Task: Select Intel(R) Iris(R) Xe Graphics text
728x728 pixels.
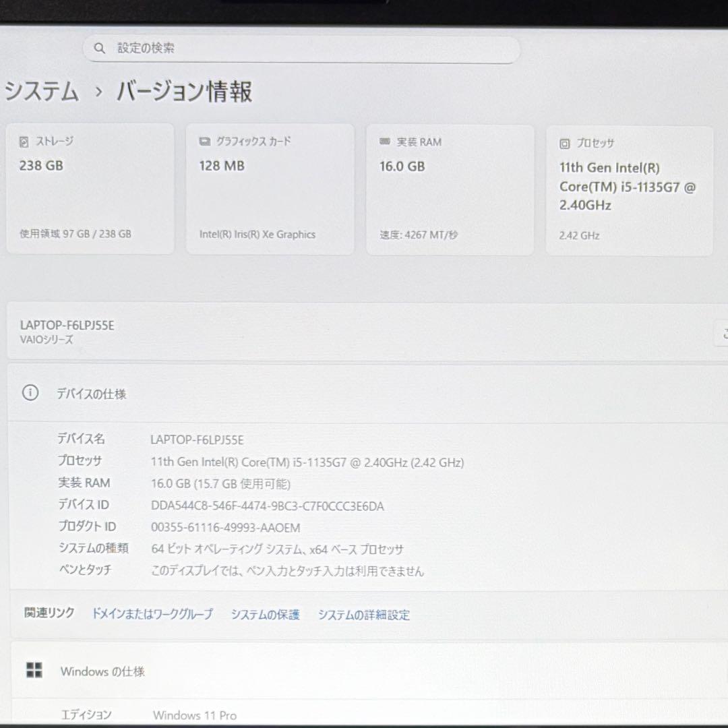Action: point(257,235)
